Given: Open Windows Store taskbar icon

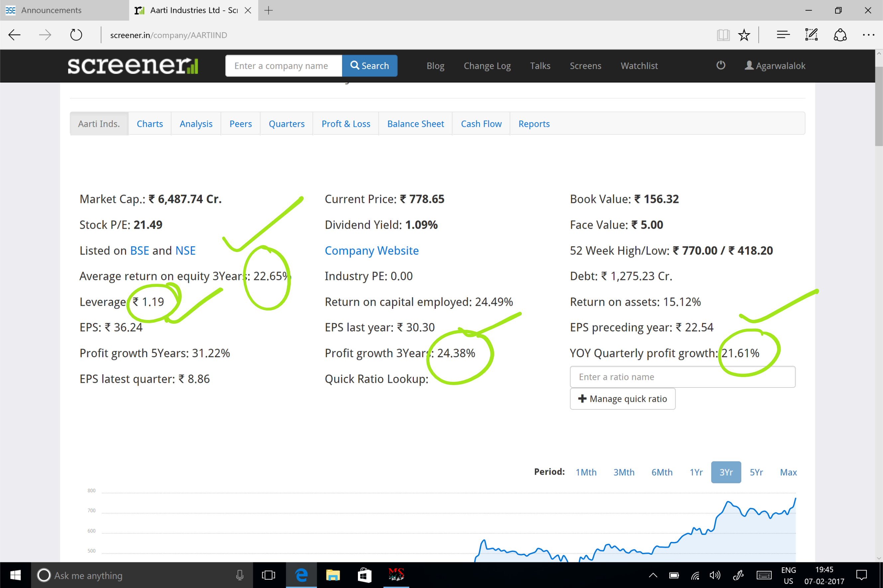Looking at the screenshot, I should tap(364, 575).
